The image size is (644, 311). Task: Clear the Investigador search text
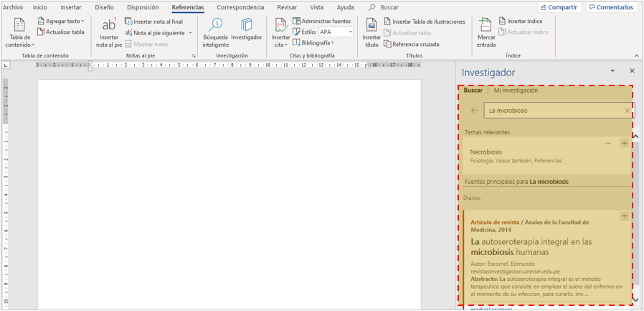tap(628, 110)
